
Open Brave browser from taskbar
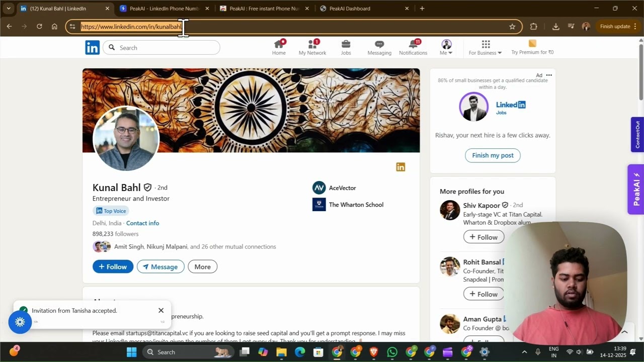coord(374,352)
